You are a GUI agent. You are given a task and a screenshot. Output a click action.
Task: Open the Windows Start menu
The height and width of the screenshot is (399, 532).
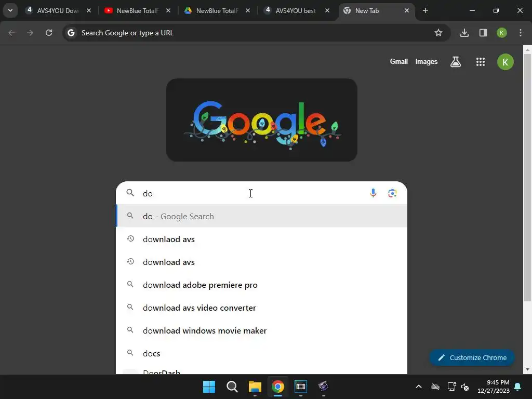pos(209,387)
